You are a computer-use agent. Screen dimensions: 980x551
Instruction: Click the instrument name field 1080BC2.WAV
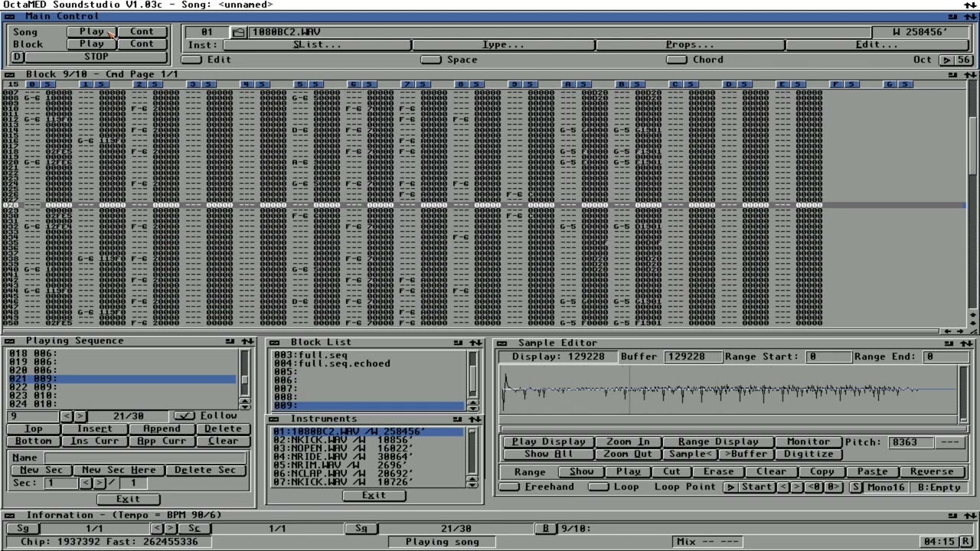coord(559,32)
